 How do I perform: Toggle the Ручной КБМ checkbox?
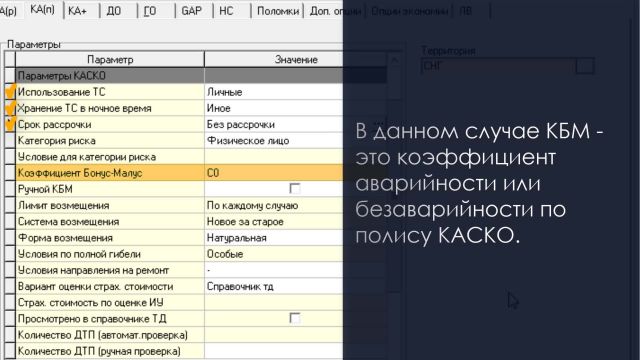click(295, 189)
